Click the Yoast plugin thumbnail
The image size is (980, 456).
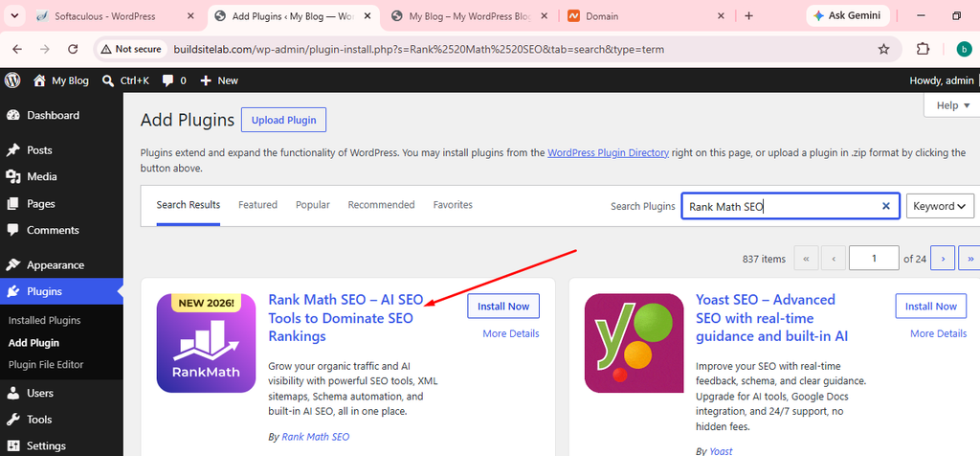634,343
